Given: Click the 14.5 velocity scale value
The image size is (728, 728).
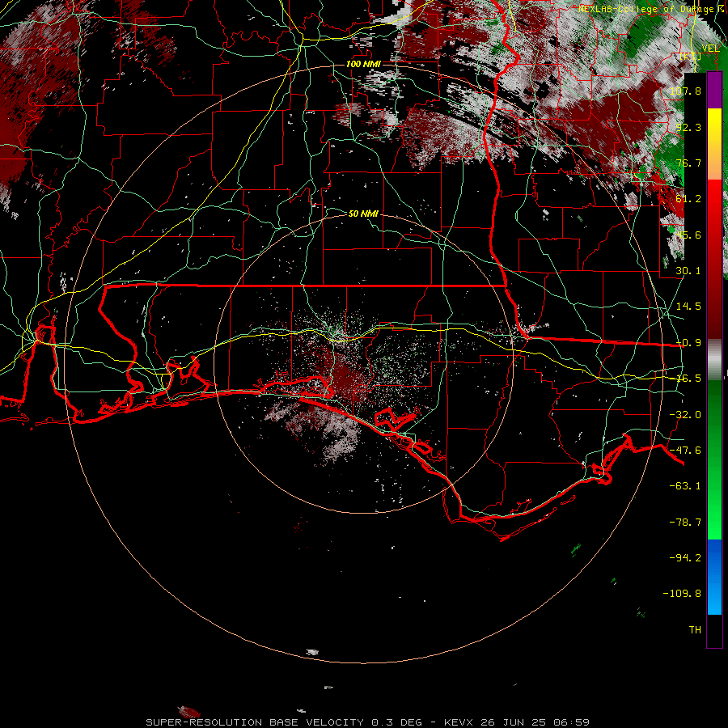Looking at the screenshot, I should [688, 307].
